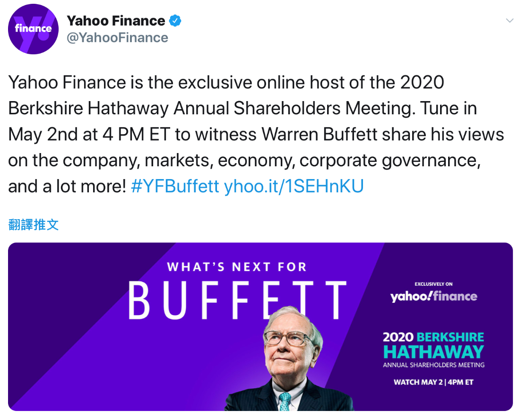Click the blue verified badge
Screen dimensions: 519x420
(175, 21)
